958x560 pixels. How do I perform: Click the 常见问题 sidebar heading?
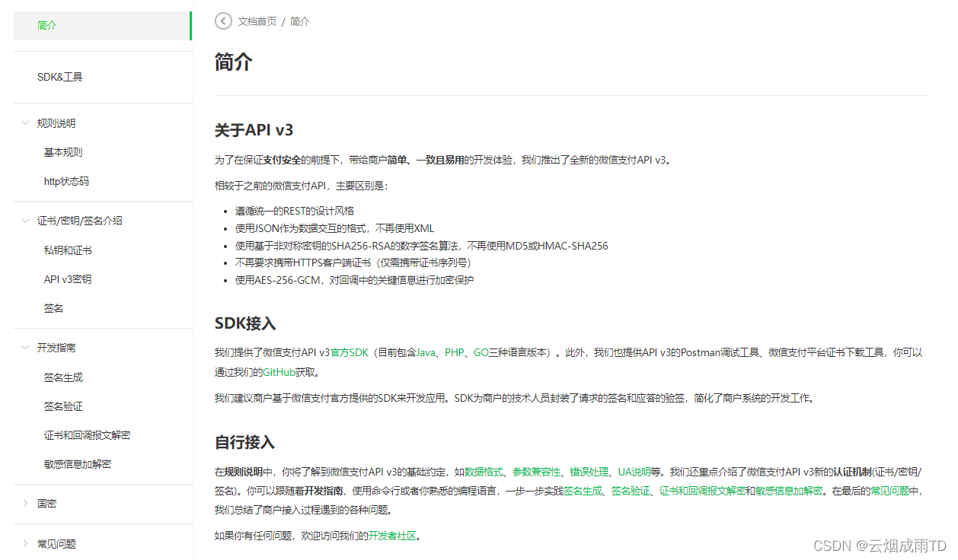56,544
